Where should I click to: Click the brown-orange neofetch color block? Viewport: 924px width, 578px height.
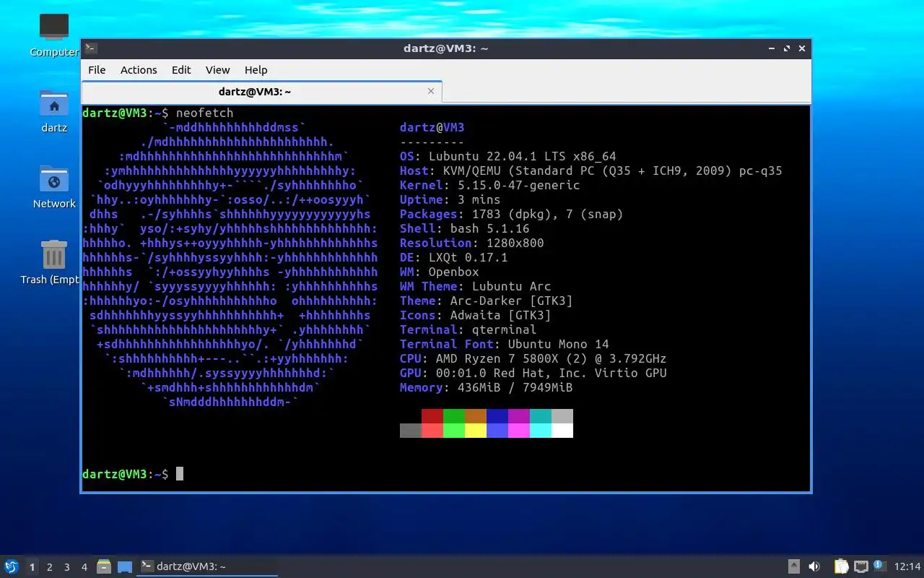476,416
